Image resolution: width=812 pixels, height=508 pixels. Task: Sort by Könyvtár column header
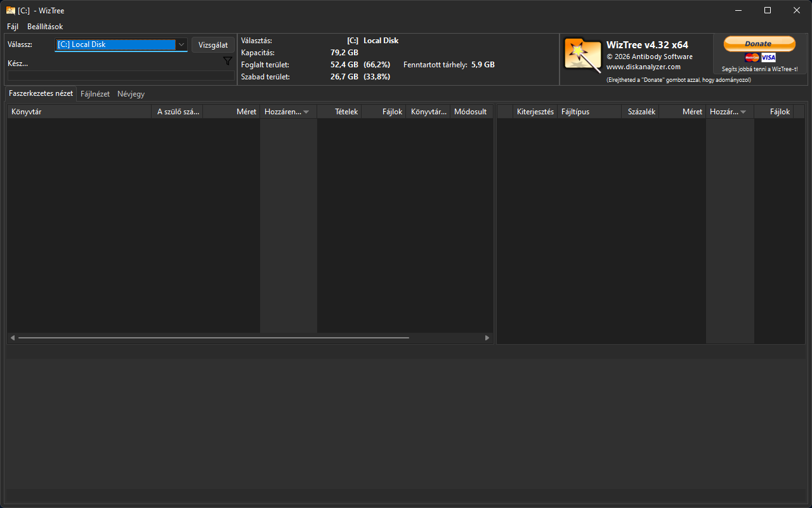coord(81,112)
